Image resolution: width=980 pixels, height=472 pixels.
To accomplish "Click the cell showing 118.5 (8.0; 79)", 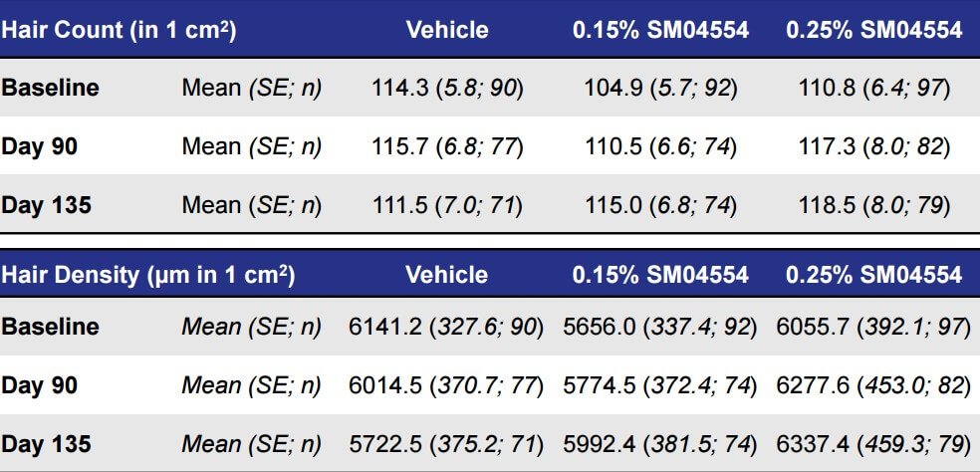I will pos(873,205).
